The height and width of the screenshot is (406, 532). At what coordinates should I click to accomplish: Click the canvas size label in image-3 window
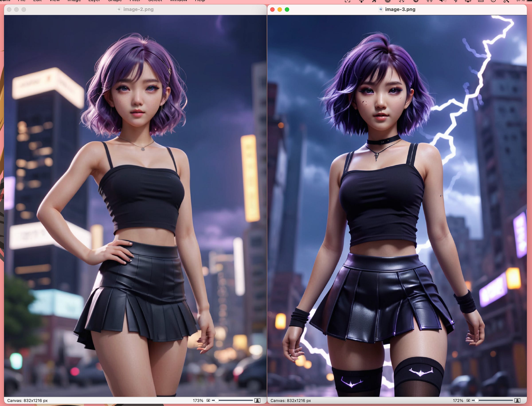click(291, 400)
